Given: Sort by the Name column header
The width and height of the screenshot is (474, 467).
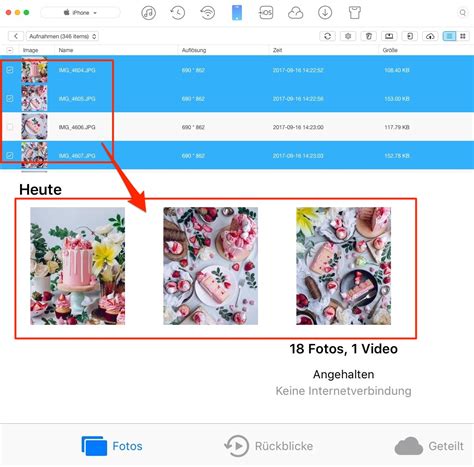Looking at the screenshot, I should (66, 50).
